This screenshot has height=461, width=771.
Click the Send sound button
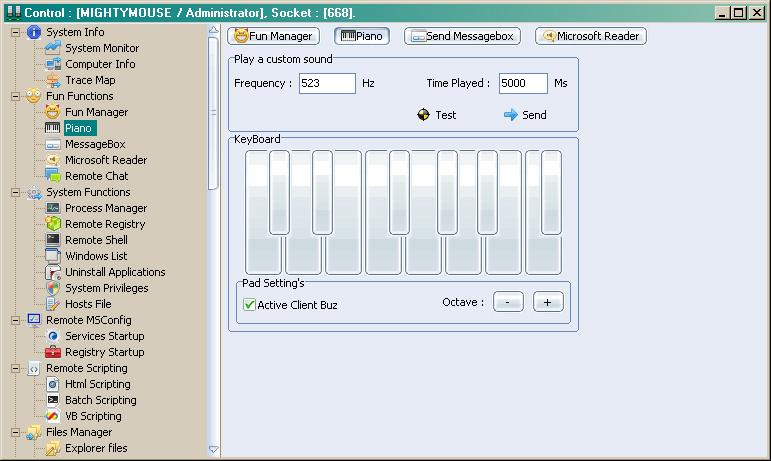pos(525,115)
